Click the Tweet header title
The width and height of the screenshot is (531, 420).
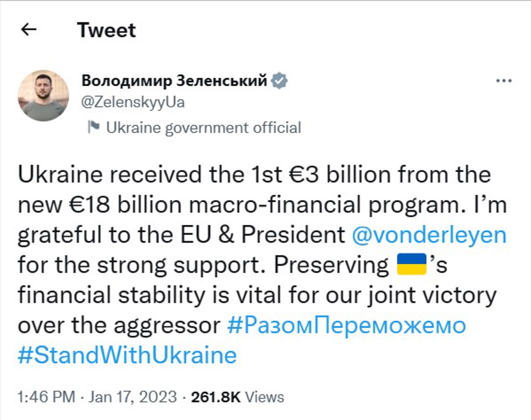point(106,30)
